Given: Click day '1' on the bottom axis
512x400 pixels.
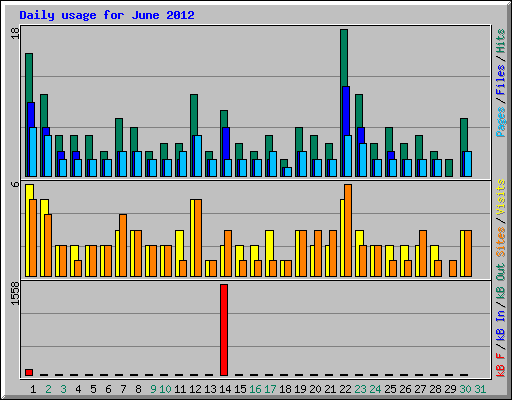Looking at the screenshot, I should [x=33, y=389].
